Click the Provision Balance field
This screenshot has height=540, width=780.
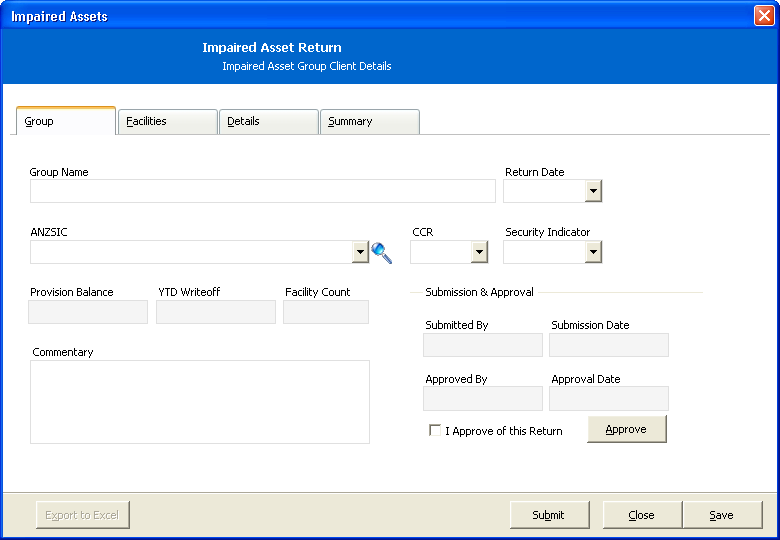coord(88,312)
